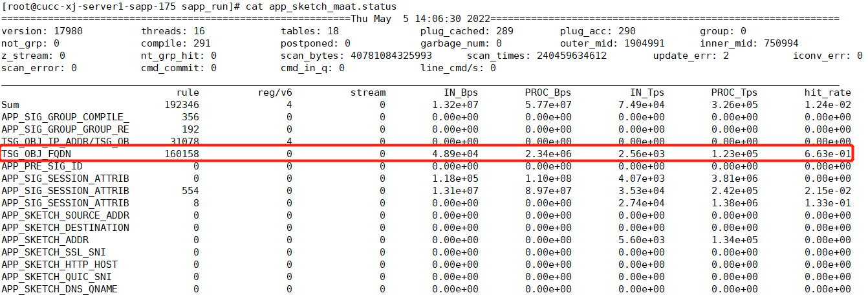Click the APP_PRE_SIG_ID row label
Screen dimensions: 868x304
[x=41, y=166]
